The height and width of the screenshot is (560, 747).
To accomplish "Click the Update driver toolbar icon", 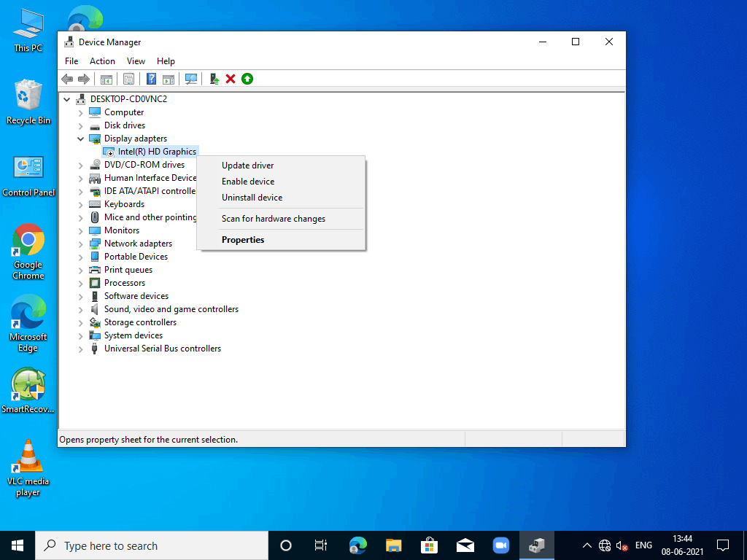I will 214,79.
